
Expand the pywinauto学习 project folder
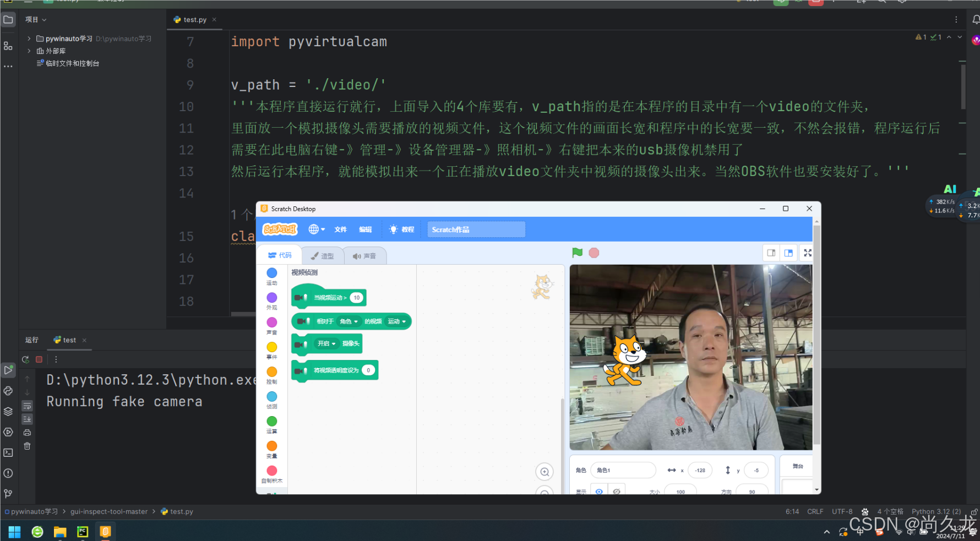(29, 39)
